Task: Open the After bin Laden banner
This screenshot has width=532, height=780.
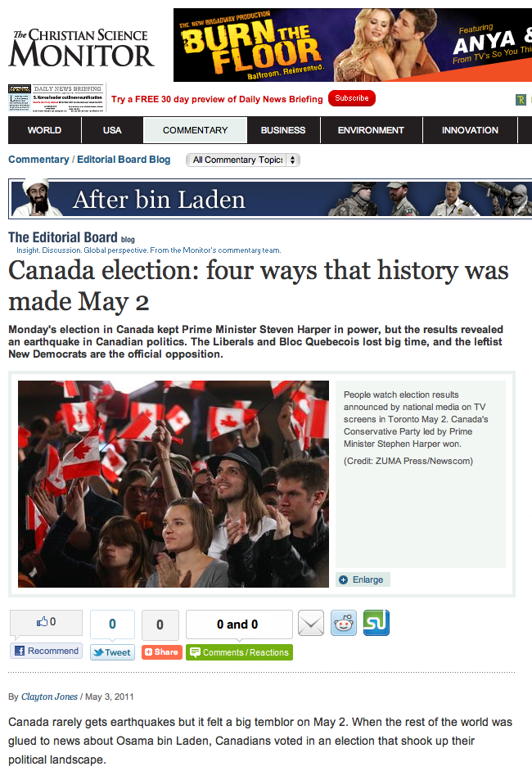Action: pos(270,199)
